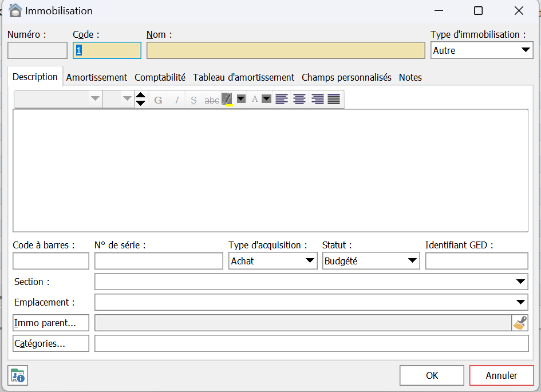Image resolution: width=541 pixels, height=392 pixels.
Task: Open the highlight color dropdown
Action: tap(241, 99)
